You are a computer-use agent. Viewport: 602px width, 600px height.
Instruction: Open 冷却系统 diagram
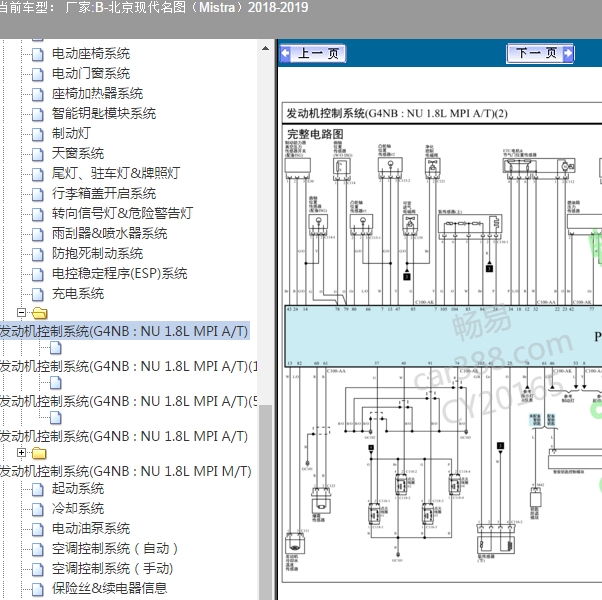click(78, 509)
